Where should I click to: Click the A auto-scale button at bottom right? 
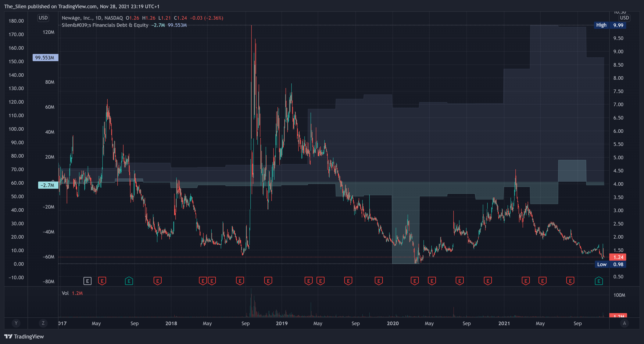624,323
